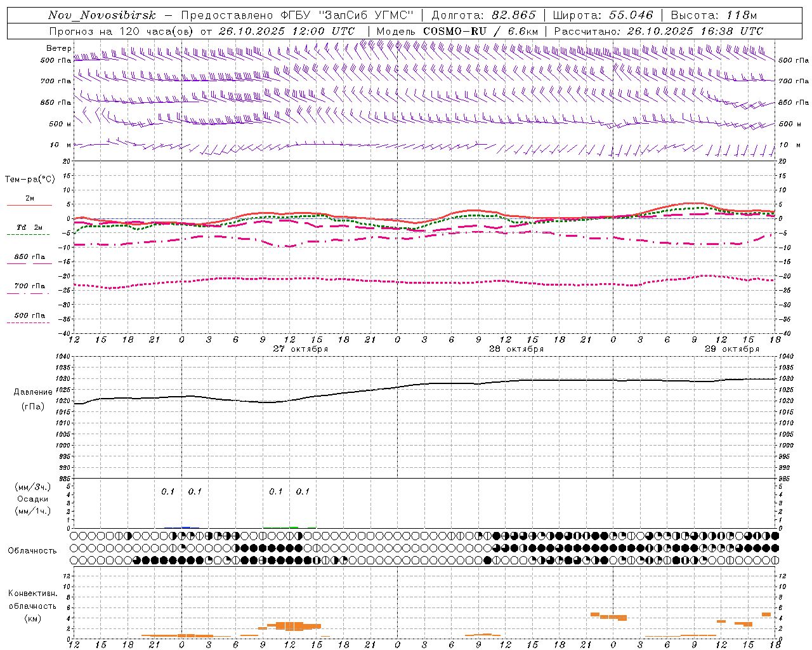This screenshot has height=650, width=812.
Task: Click the Конвективн. label
Action: tap(33, 594)
